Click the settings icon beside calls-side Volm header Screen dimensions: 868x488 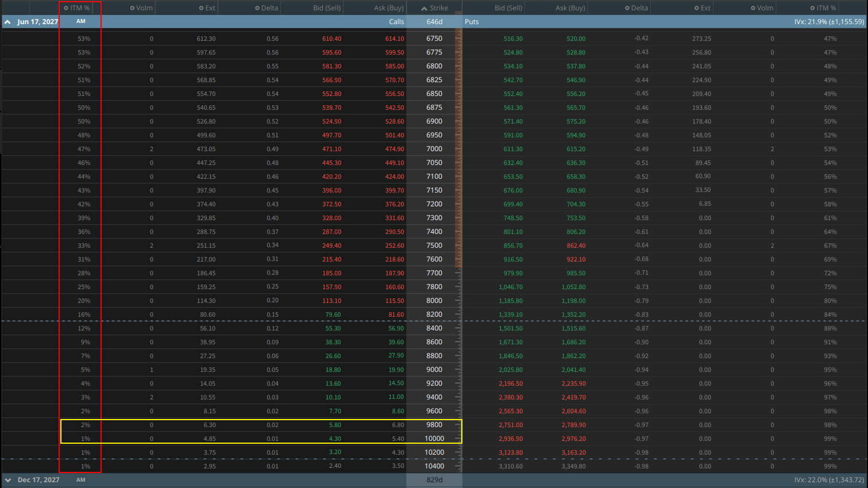coord(132,8)
